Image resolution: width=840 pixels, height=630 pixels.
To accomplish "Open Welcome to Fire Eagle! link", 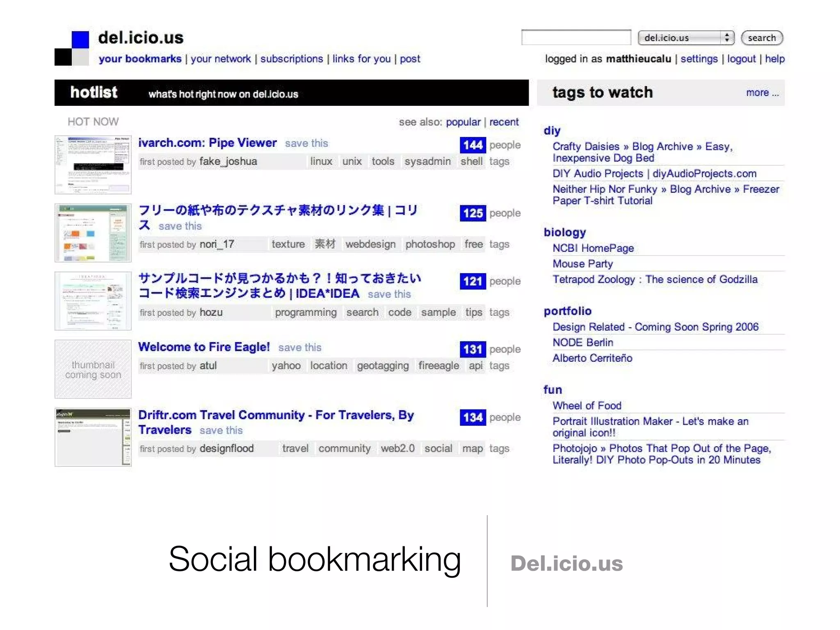I will 204,347.
